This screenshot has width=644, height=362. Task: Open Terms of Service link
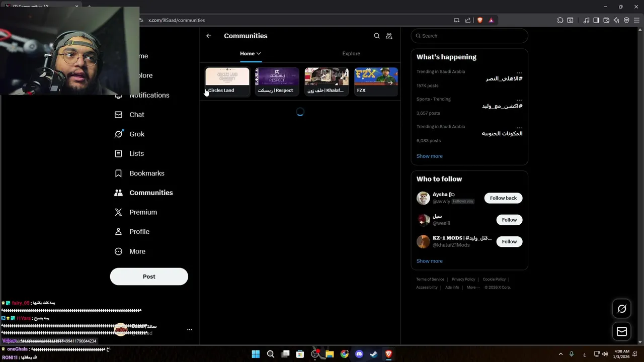pyautogui.click(x=430, y=280)
